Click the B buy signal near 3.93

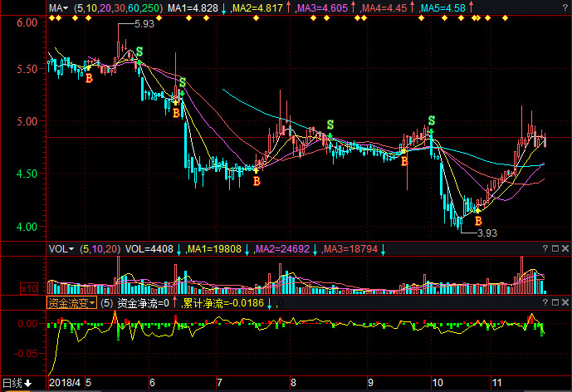click(477, 221)
